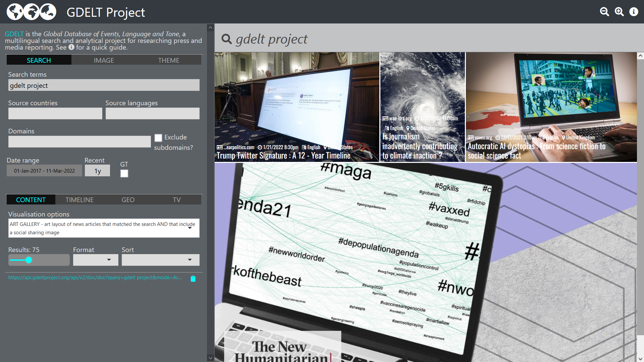644x362 pixels.
Task: Open the Trump Twitter Signature article thumbnail
Action: pyautogui.click(x=297, y=107)
